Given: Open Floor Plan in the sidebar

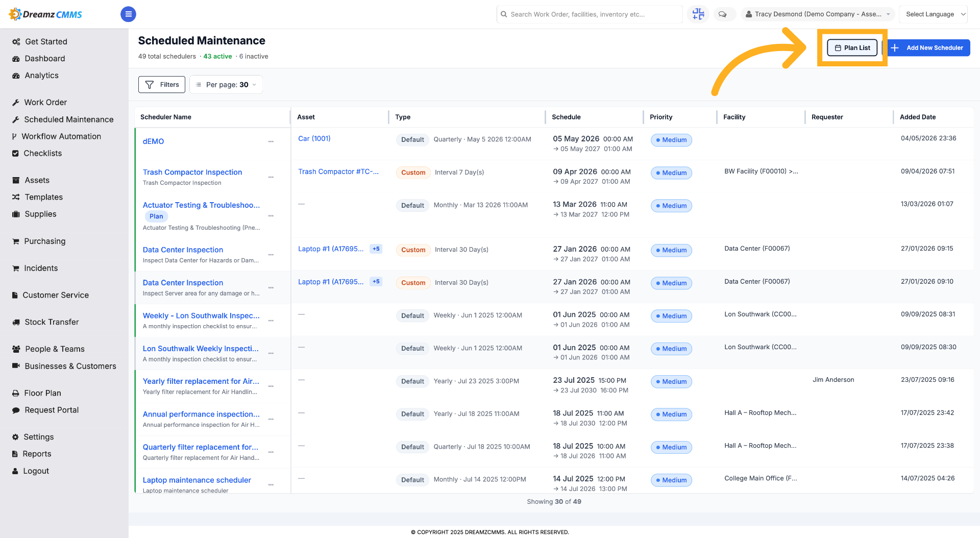Looking at the screenshot, I should coord(42,393).
